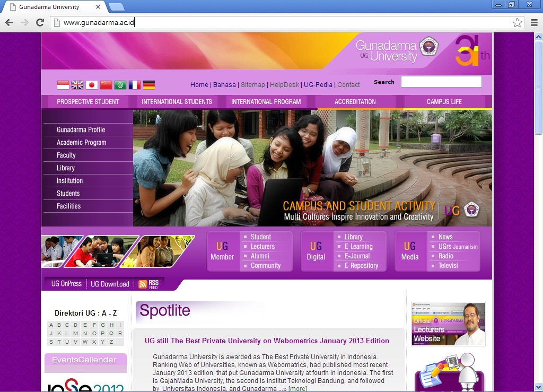Open the UG-Pedia link
This screenshot has height=392, width=543.
click(318, 85)
